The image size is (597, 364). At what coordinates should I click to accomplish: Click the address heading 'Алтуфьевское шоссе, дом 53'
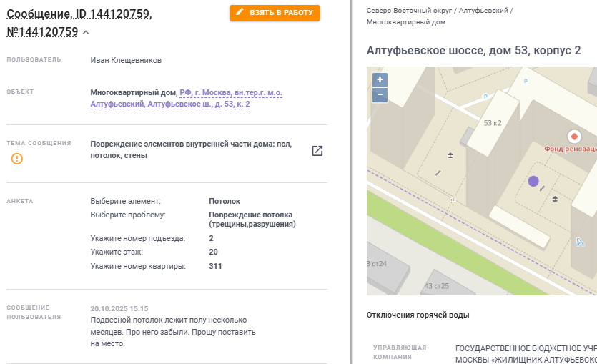tap(473, 51)
